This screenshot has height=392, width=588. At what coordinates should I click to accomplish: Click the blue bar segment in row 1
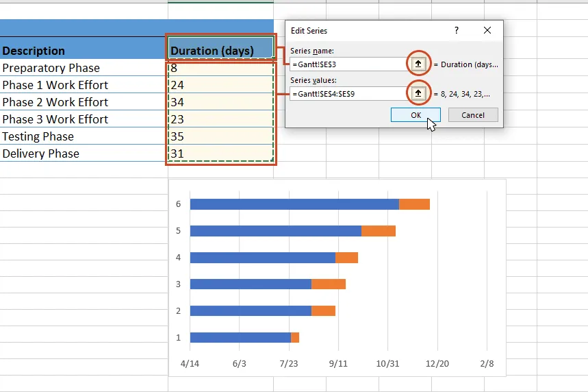[x=240, y=337]
